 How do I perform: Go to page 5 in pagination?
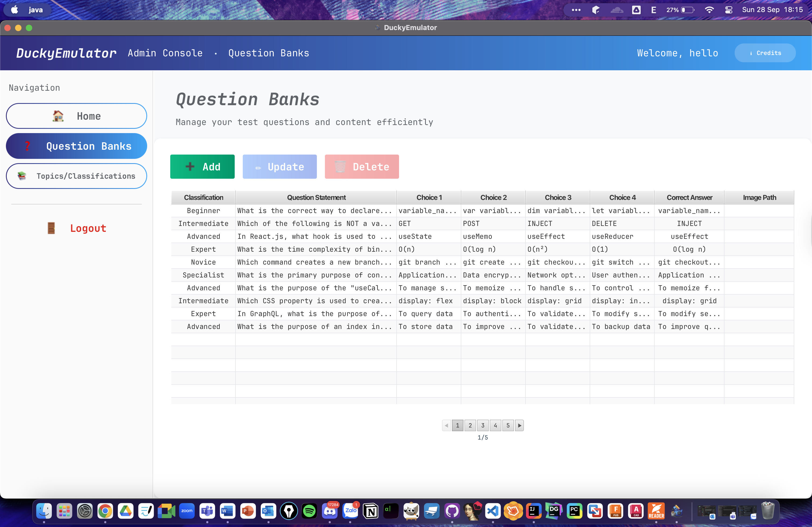pos(508,425)
